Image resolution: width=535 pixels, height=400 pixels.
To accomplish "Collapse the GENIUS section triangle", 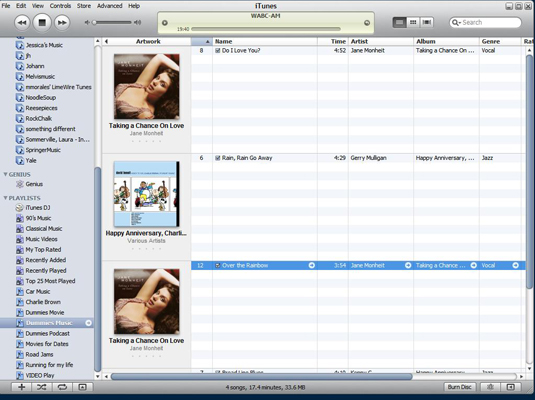I will click(x=5, y=174).
